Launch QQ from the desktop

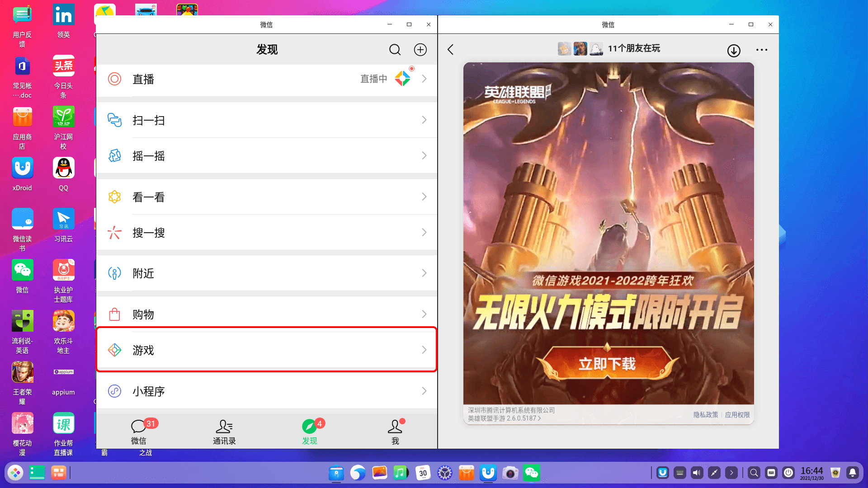tap(63, 167)
